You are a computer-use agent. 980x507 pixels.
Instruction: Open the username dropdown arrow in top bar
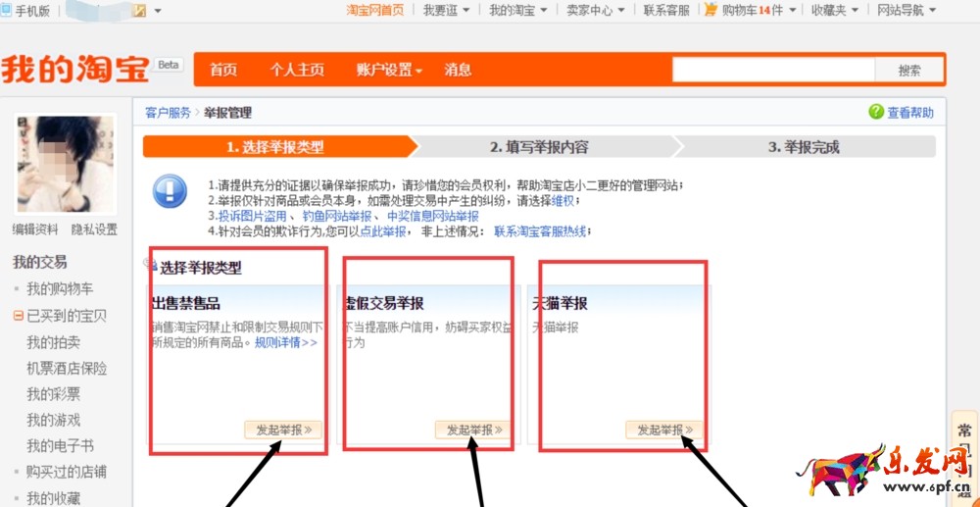click(x=158, y=11)
